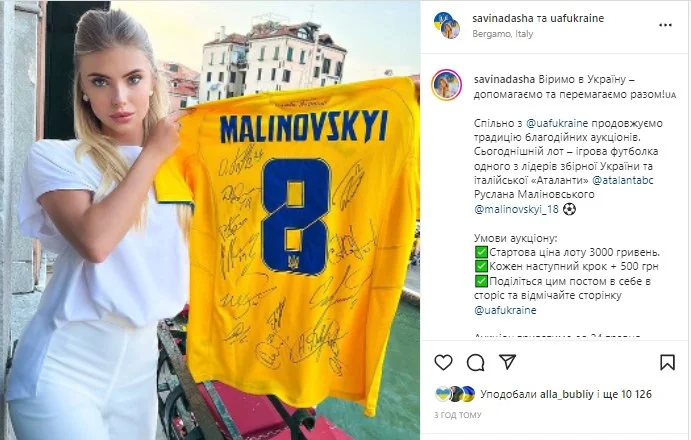View the list of 10 126 other likes
The height and width of the screenshot is (440, 691).
click(627, 394)
